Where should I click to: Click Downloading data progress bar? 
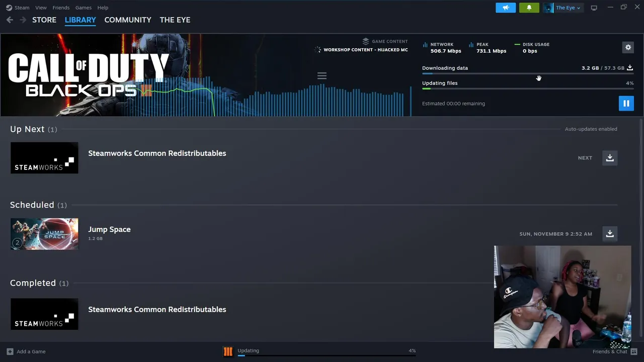528,74
